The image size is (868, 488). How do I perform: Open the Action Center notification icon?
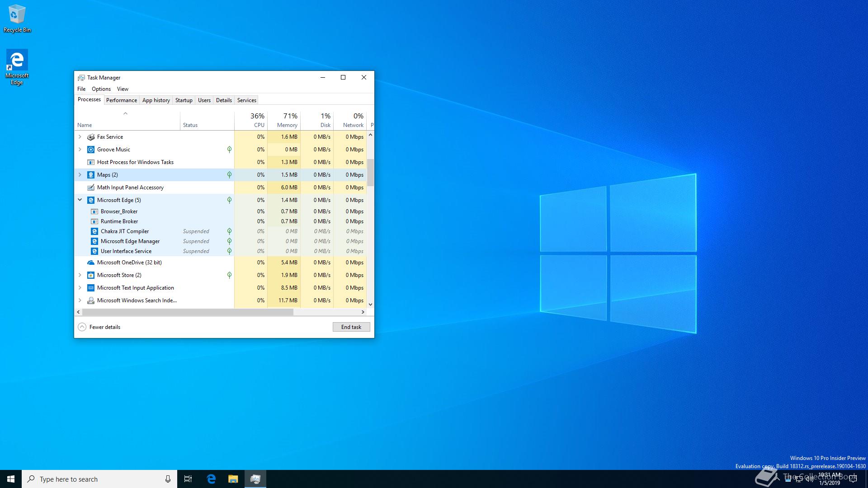853,479
